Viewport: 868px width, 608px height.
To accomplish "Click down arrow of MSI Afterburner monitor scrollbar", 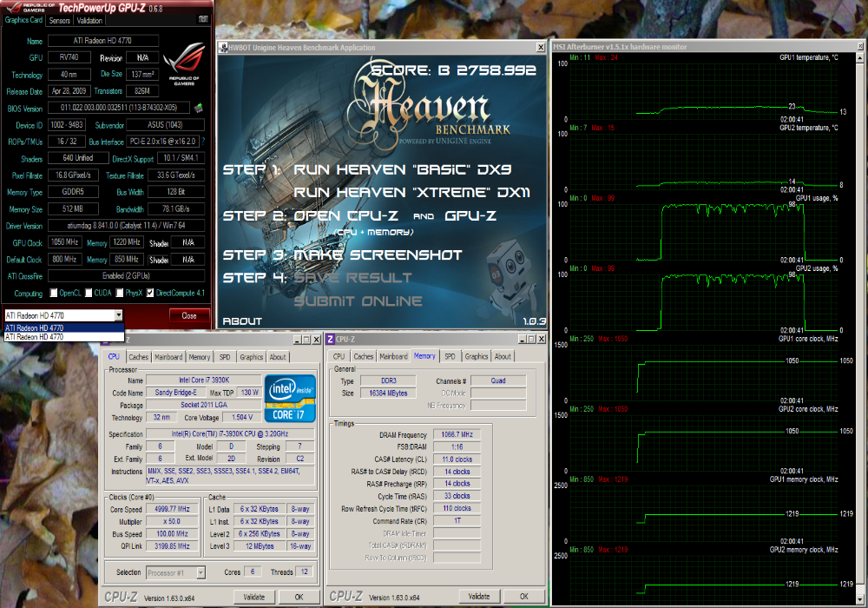I will coord(859,599).
